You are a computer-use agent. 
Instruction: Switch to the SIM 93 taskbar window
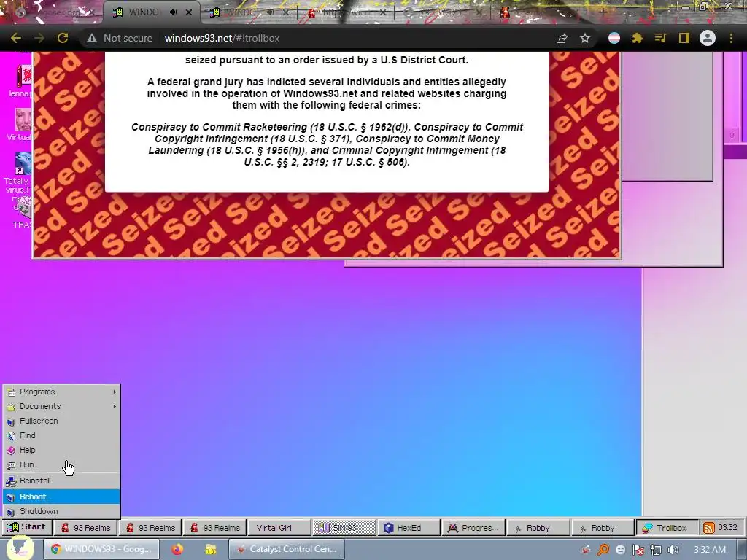[x=344, y=528]
